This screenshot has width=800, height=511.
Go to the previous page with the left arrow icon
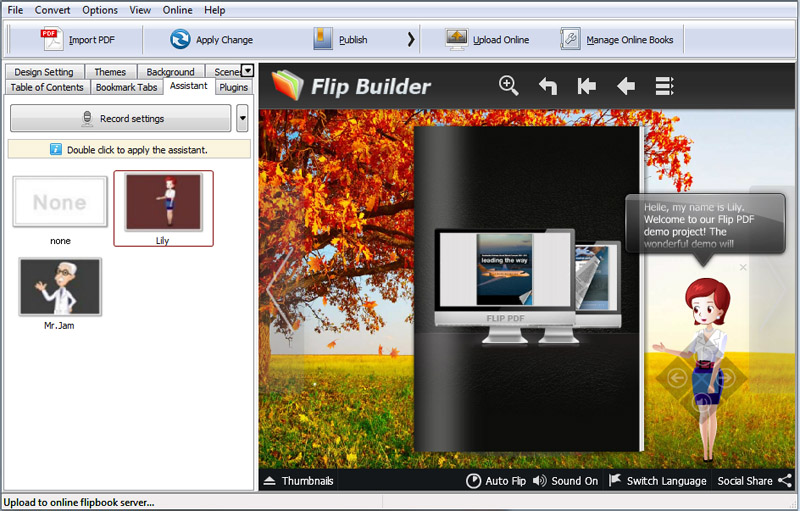626,86
